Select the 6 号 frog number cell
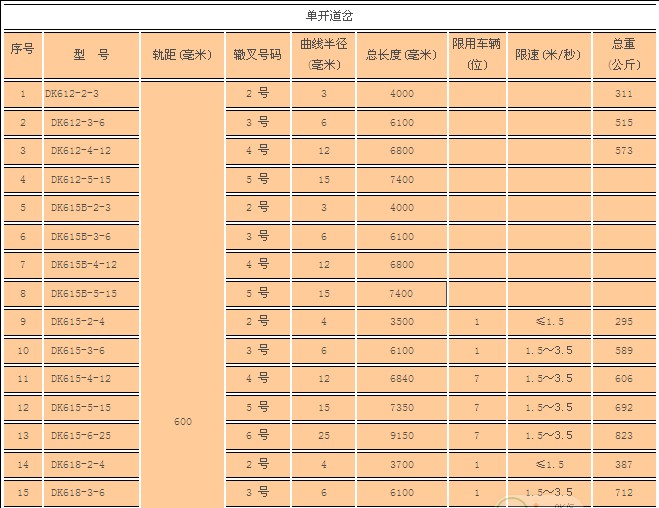659x508 pixels. click(257, 436)
